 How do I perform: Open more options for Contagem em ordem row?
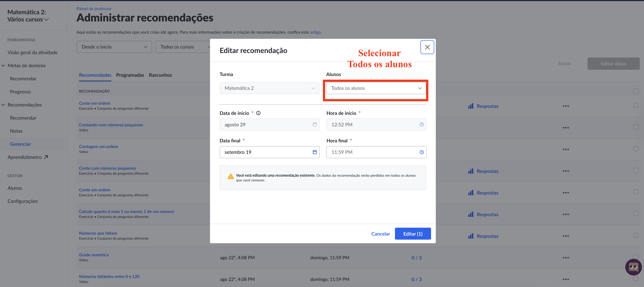(565, 149)
